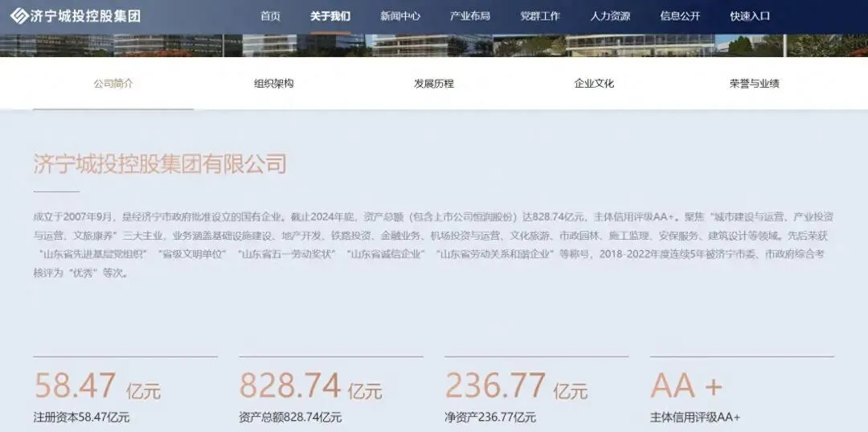Screen dimensions: 868x432
Task: Open the 产业布局 menu
Action: pyautogui.click(x=470, y=16)
